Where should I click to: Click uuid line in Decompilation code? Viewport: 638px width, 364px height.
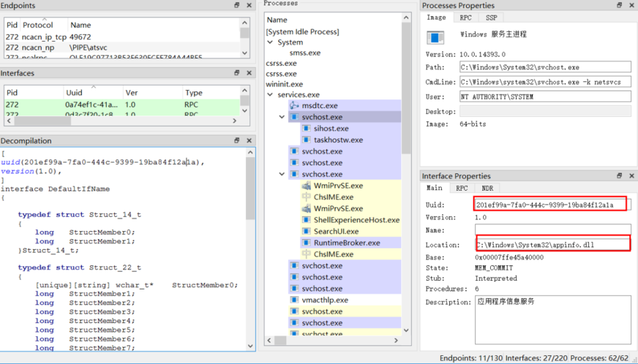click(x=102, y=162)
